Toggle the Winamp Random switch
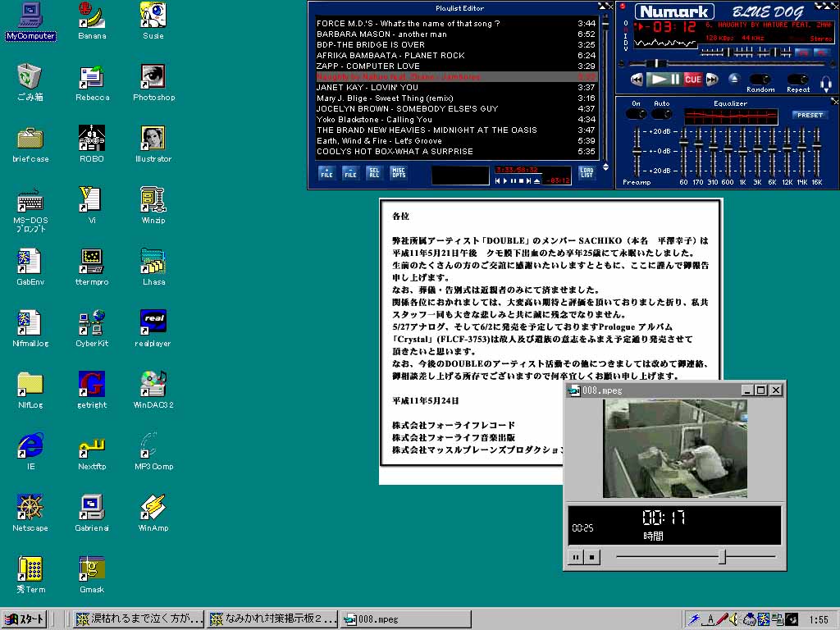Screen dimensions: 840x630 click(x=760, y=80)
